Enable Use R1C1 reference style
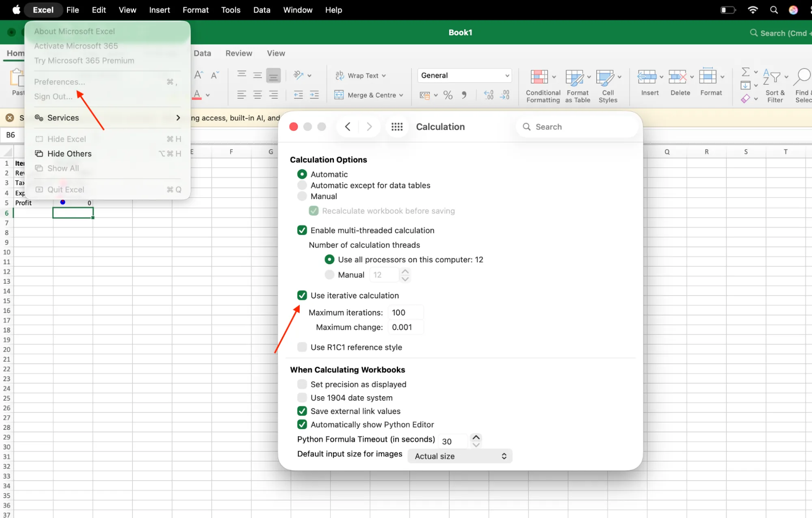This screenshot has width=812, height=518. coord(302,347)
